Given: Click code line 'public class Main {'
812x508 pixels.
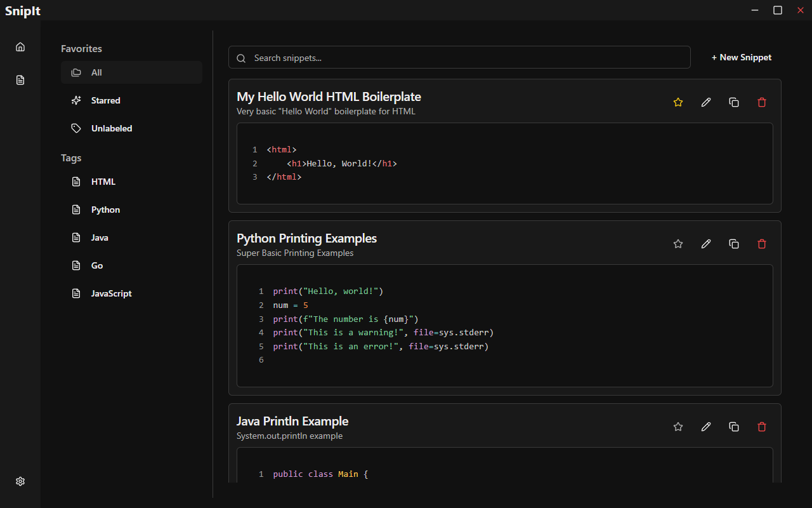Looking at the screenshot, I should point(320,474).
